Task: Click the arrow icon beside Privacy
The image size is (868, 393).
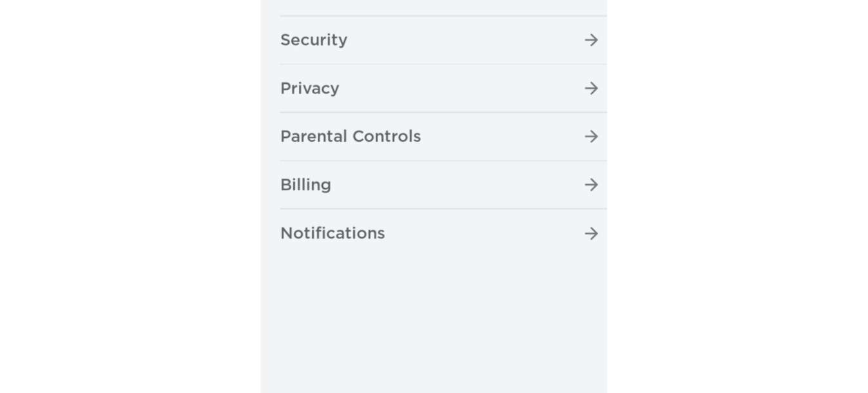Action: click(x=591, y=88)
